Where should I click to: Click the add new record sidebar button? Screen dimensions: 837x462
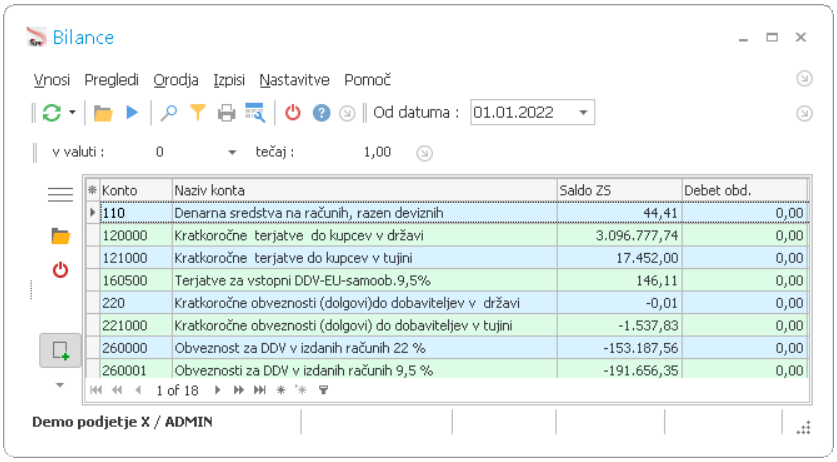pos(60,350)
